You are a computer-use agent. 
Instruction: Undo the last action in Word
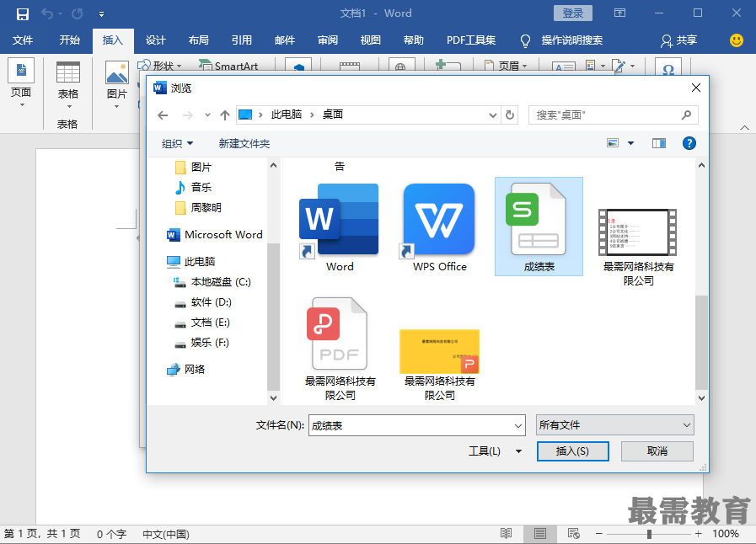(47, 13)
